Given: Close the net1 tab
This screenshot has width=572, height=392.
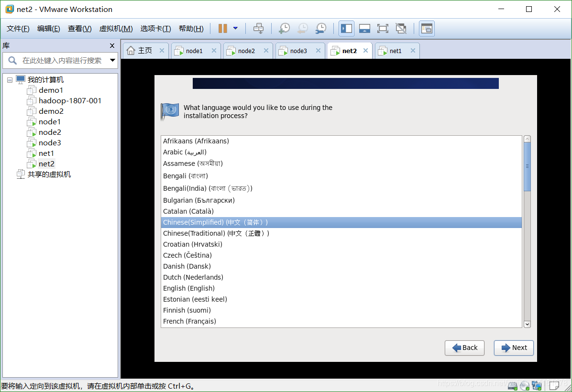Looking at the screenshot, I should tap(413, 51).
